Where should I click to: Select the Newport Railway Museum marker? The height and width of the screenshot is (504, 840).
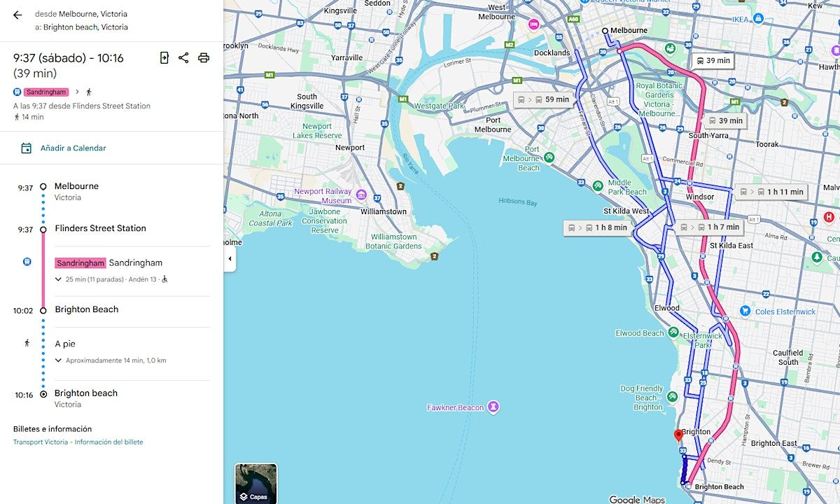pos(361,195)
